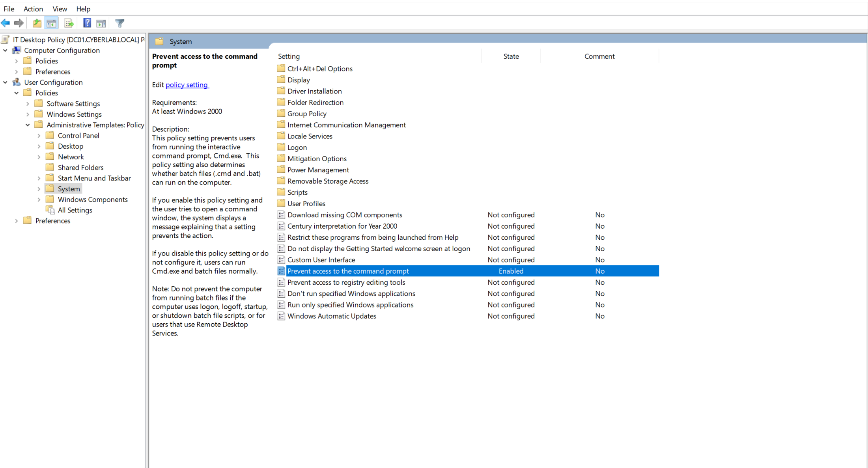Screen dimensions: 868x468
Task: Expand the Network tree node
Action: 39,157
